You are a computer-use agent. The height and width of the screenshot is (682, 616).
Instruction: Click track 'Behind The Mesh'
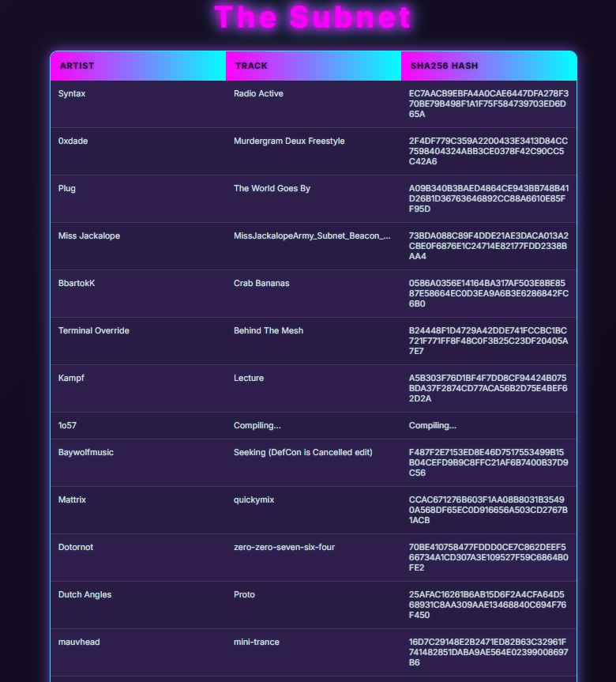coord(269,330)
